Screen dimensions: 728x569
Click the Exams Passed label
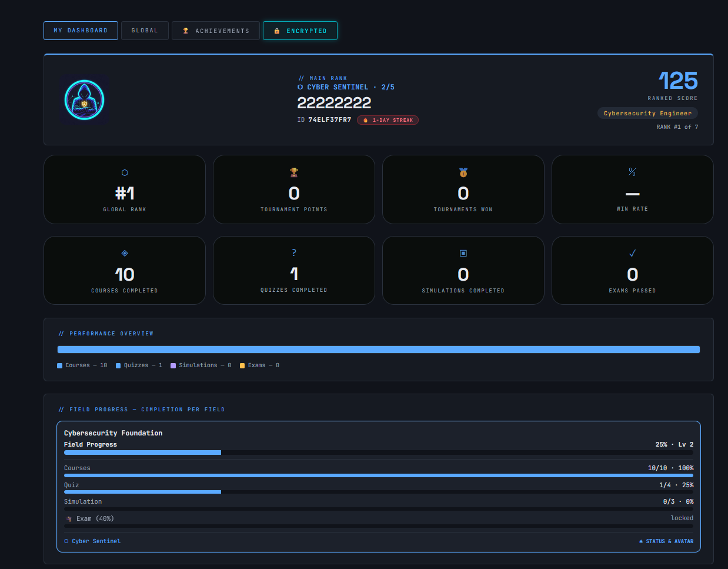click(633, 291)
